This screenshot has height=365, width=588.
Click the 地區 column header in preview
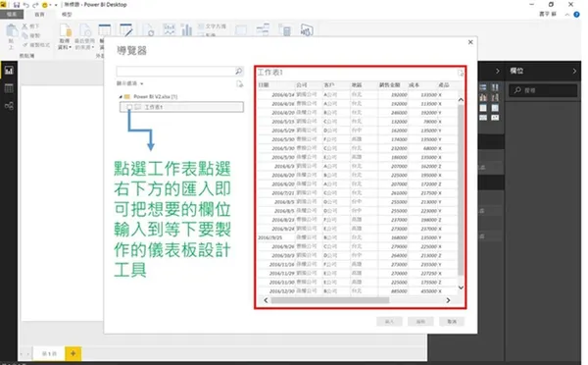(357, 84)
